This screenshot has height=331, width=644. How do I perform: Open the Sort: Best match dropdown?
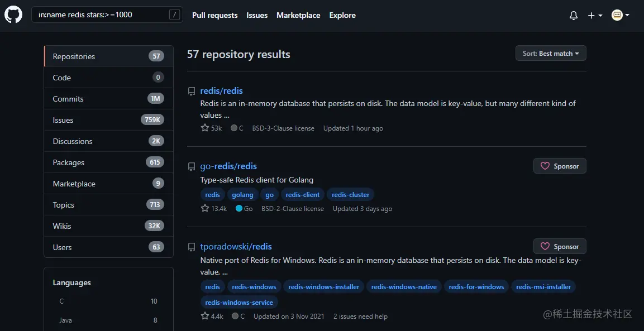[551, 54]
